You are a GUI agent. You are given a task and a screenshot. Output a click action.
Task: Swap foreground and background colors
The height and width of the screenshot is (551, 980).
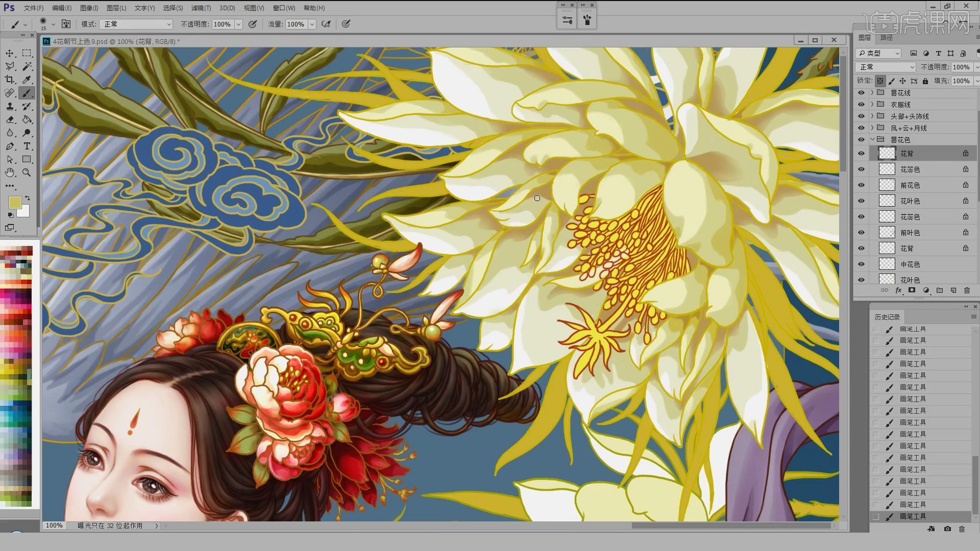click(x=28, y=198)
